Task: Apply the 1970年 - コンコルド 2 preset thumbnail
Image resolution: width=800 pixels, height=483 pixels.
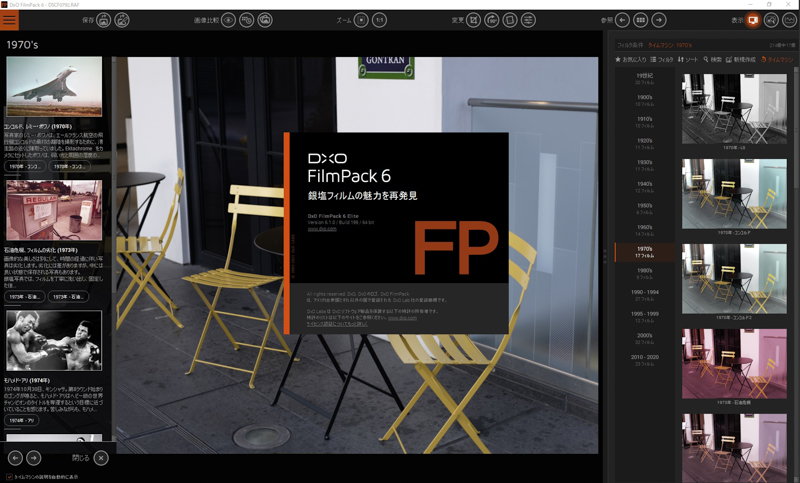Action: coord(734,278)
